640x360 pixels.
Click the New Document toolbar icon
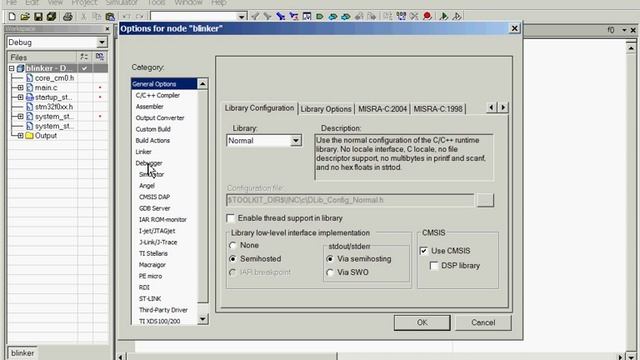12,17
